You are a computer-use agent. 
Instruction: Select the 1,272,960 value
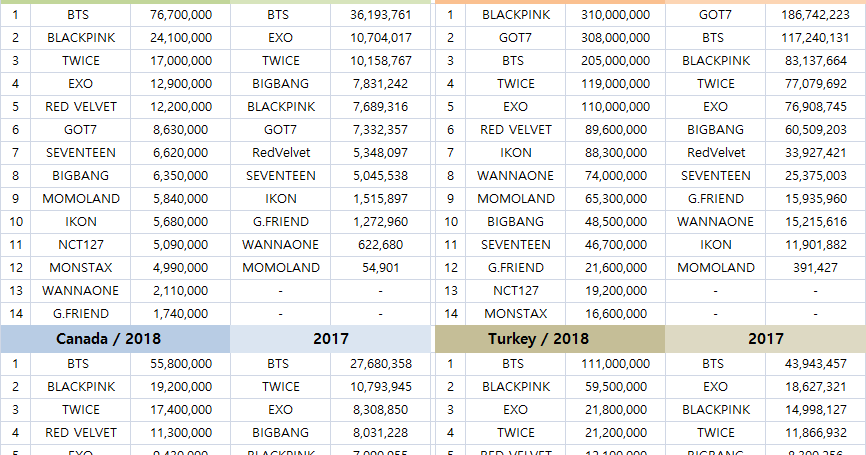381,222
